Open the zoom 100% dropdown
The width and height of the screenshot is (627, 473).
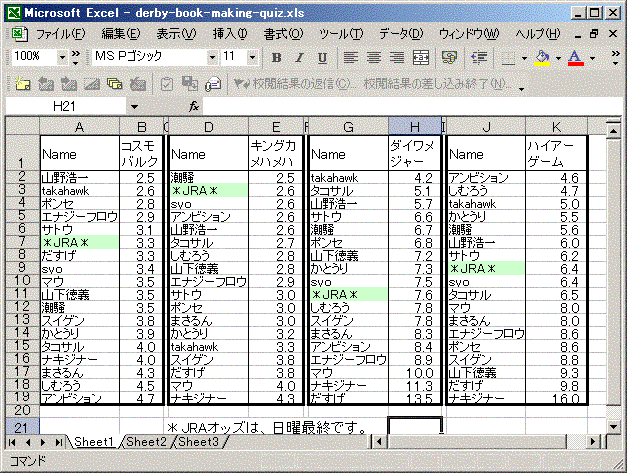tap(62, 58)
